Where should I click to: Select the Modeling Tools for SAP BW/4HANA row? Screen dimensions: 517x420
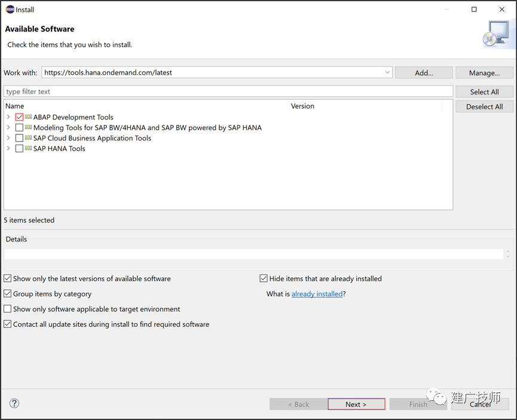(x=228, y=128)
